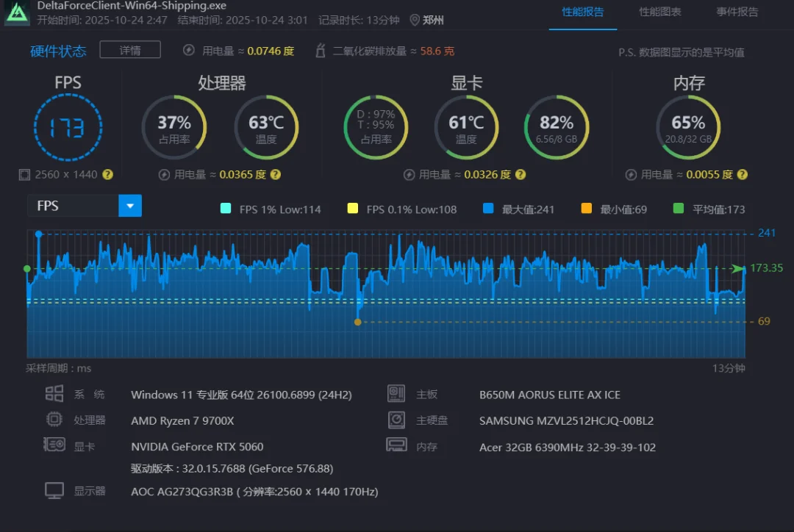The width and height of the screenshot is (794, 532).
Task: Click the minimum FPS orange chart marker
Action: 357,322
